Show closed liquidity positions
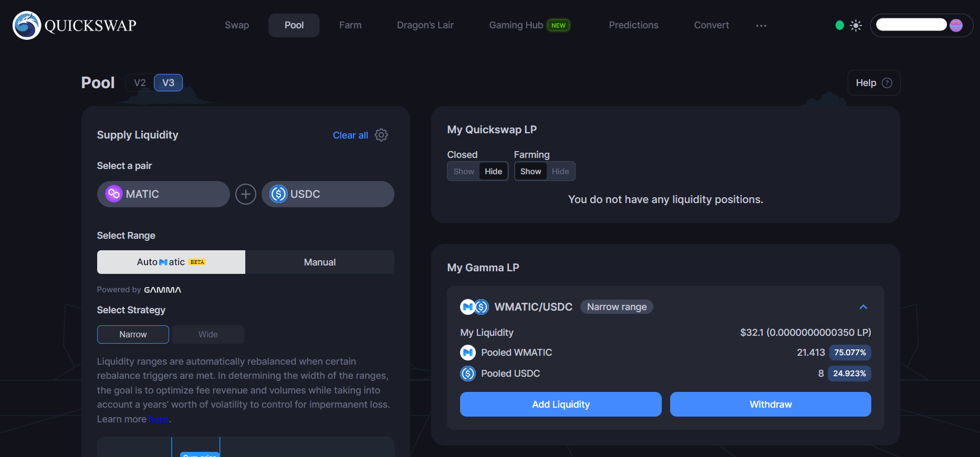The width and height of the screenshot is (980, 457). 463,172
